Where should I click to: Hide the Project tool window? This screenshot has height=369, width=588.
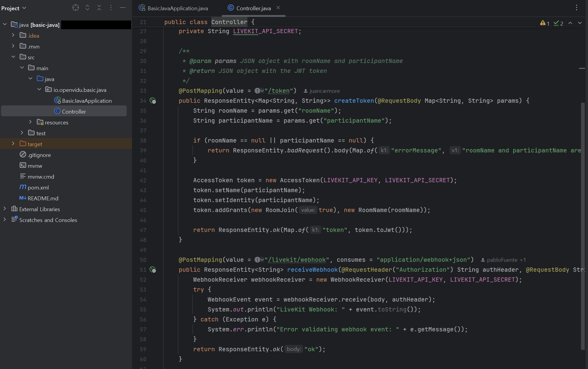pyautogui.click(x=123, y=8)
